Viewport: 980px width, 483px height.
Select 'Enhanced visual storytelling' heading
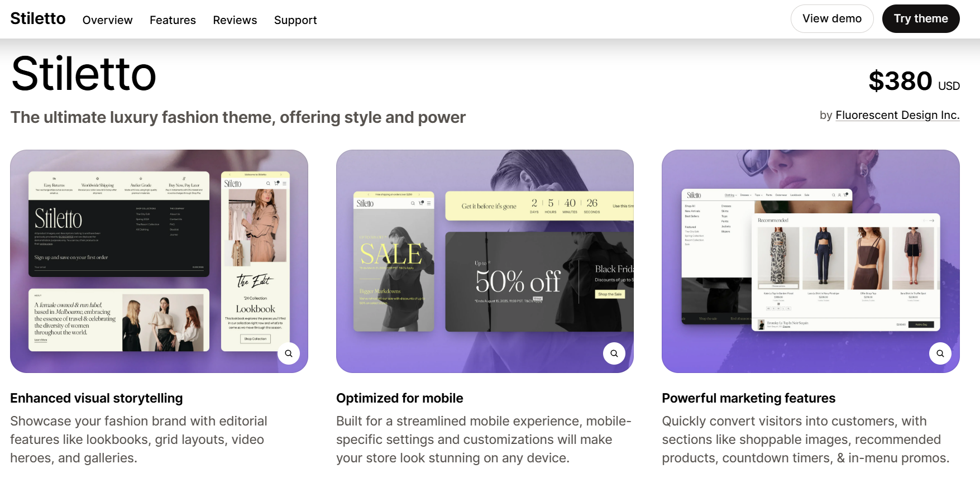pyautogui.click(x=97, y=398)
